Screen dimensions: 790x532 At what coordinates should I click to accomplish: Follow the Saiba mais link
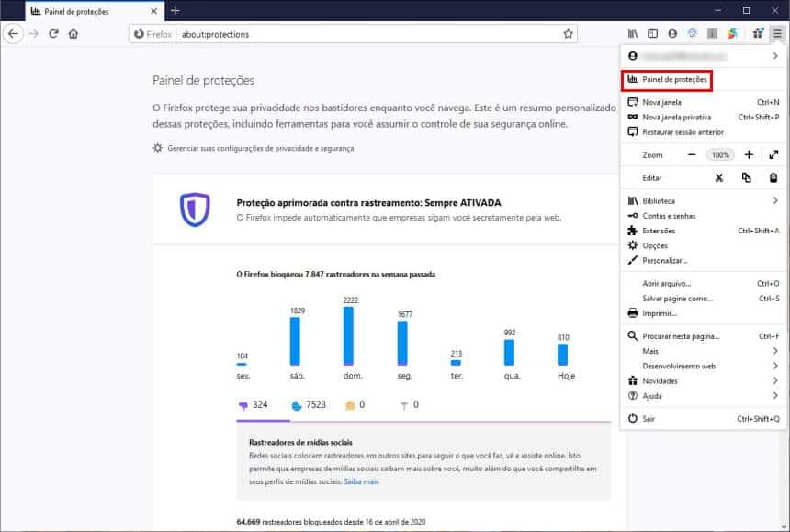pyautogui.click(x=361, y=481)
